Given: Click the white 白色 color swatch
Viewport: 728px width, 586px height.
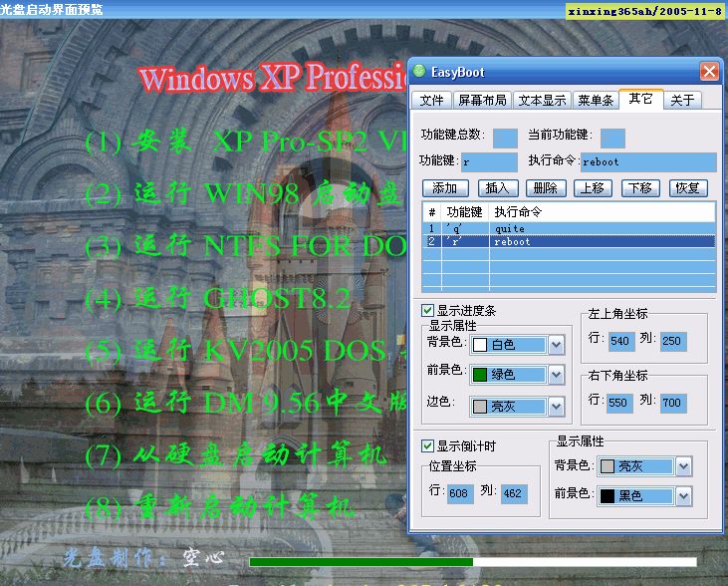Looking at the screenshot, I should (x=480, y=345).
